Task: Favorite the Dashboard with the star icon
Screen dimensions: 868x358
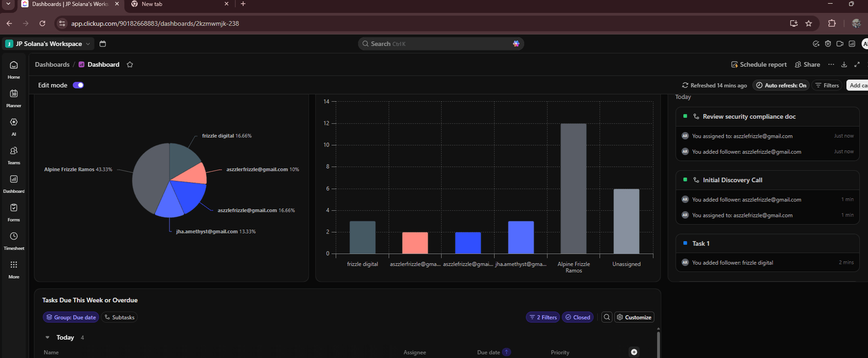Action: pyautogui.click(x=130, y=65)
